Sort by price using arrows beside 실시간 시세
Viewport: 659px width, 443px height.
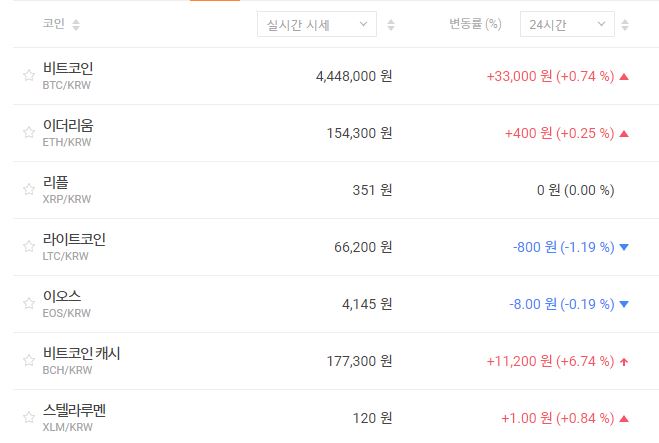[x=391, y=24]
